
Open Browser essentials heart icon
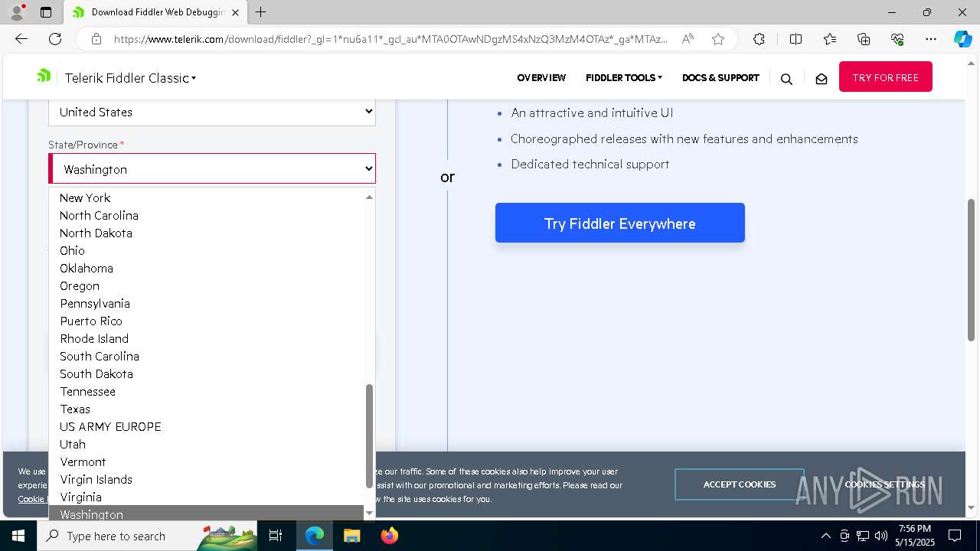(x=897, y=39)
